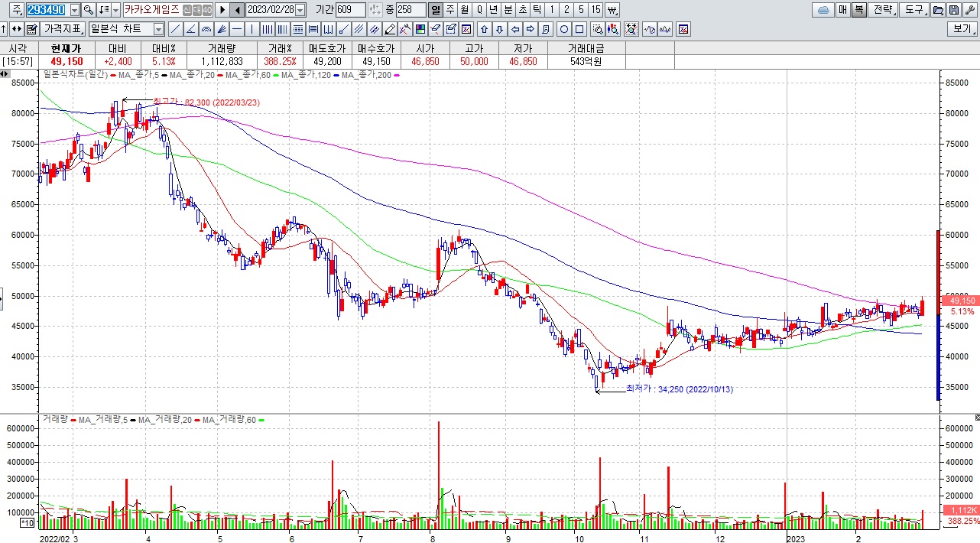The width and height of the screenshot is (980, 543).
Task: Close the volume panel with the X button
Action: [976, 418]
